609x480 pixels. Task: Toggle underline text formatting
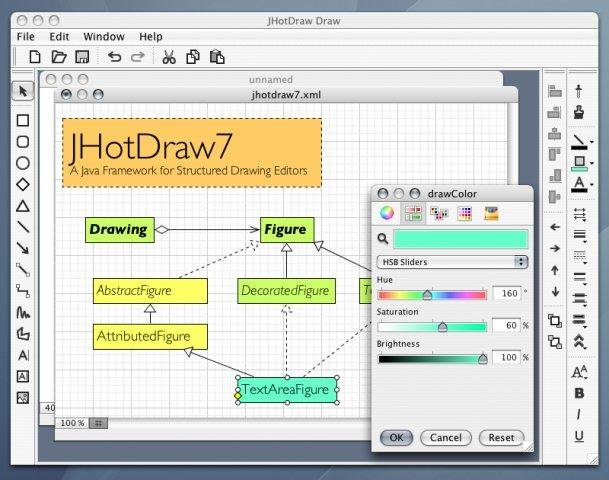(x=579, y=437)
